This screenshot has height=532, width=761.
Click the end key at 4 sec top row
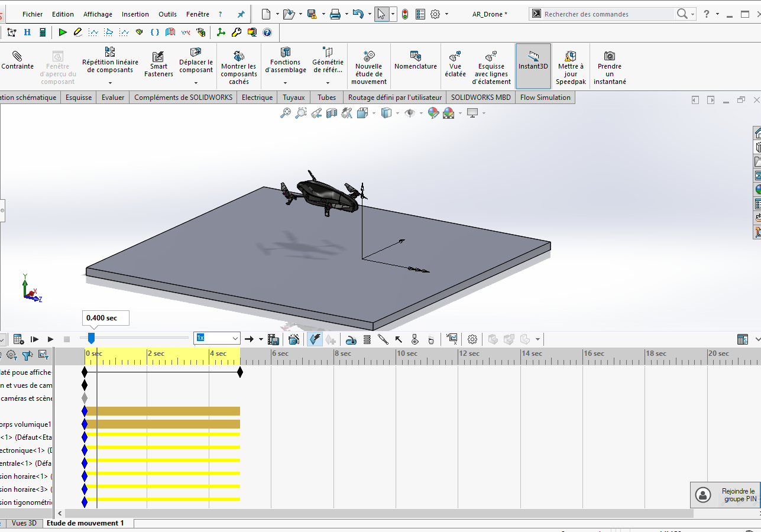coord(239,372)
